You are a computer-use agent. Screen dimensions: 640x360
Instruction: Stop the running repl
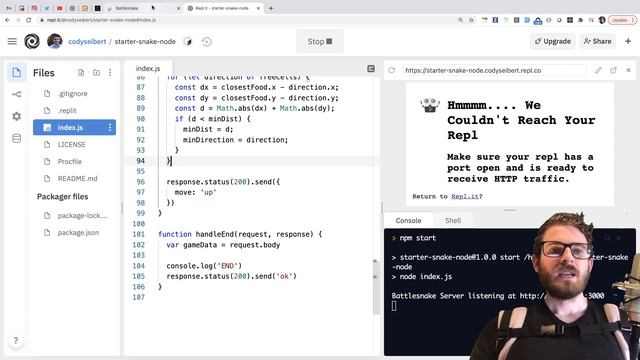(320, 41)
